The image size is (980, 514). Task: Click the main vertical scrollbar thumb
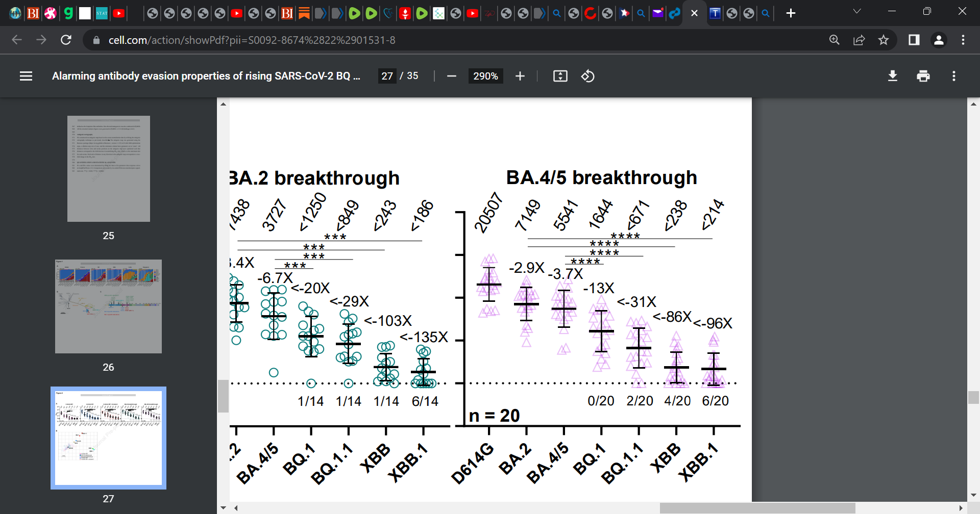[x=973, y=397]
